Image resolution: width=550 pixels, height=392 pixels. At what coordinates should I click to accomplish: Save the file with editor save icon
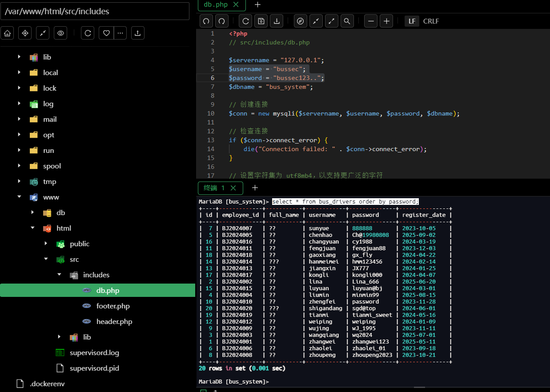[x=261, y=21]
